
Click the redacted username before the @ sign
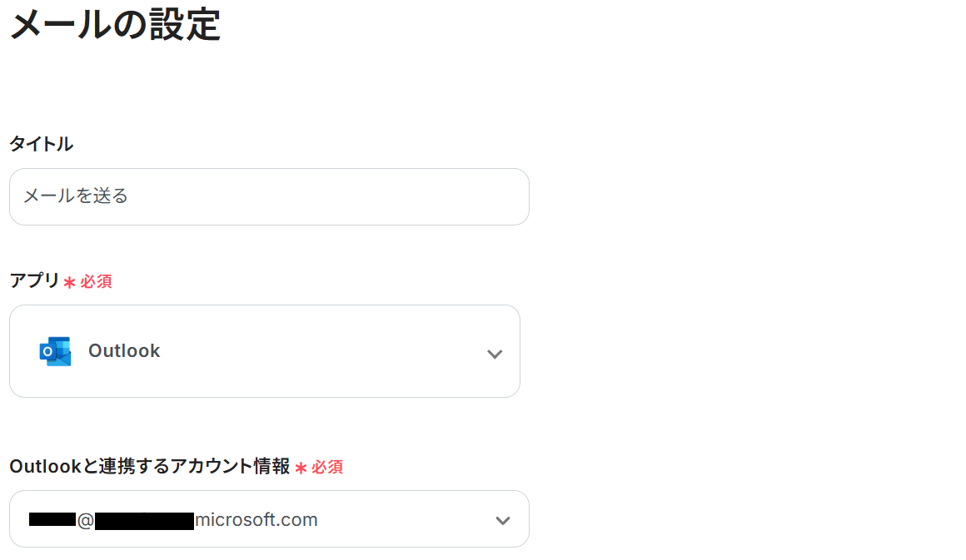click(x=52, y=520)
